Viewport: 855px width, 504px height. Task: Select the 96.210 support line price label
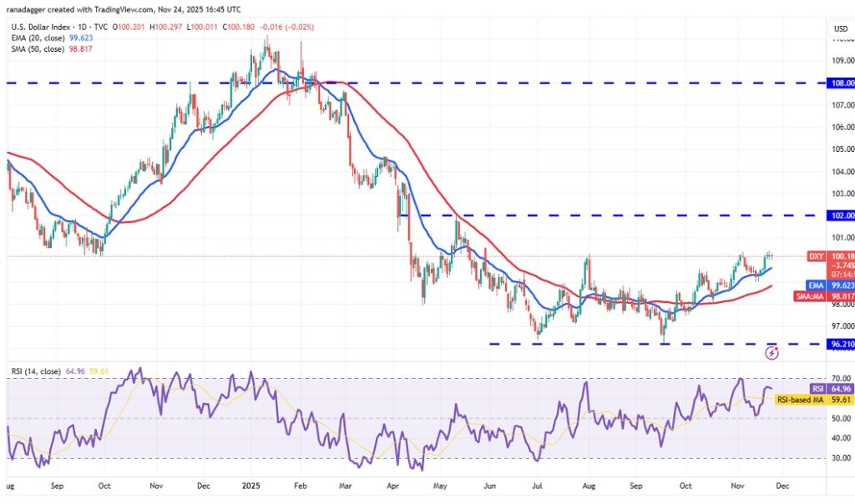click(x=840, y=343)
